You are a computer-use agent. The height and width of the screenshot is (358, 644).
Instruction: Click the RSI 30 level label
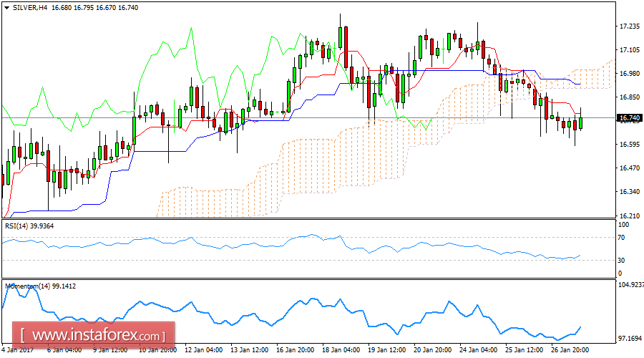(621, 260)
